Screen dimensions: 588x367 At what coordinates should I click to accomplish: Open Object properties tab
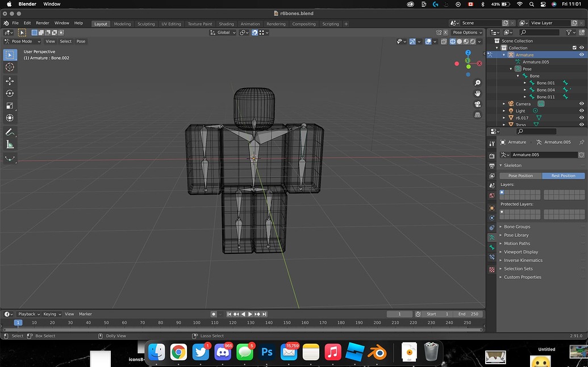tap(492, 208)
